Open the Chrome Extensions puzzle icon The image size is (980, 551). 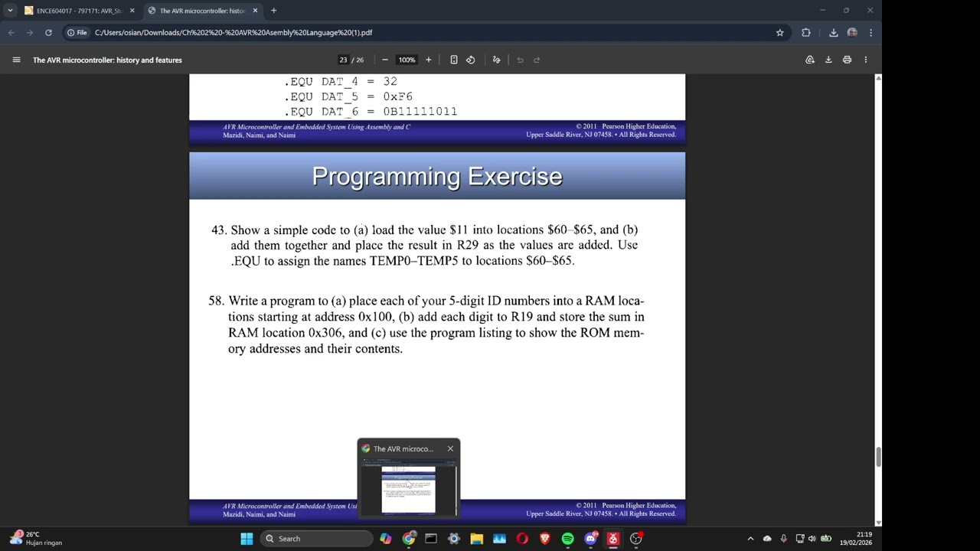(806, 32)
